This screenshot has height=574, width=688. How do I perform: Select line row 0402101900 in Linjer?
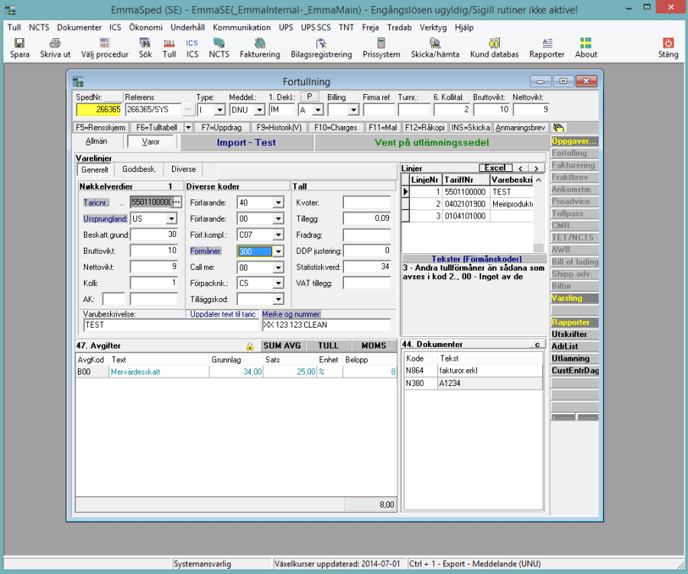467,204
